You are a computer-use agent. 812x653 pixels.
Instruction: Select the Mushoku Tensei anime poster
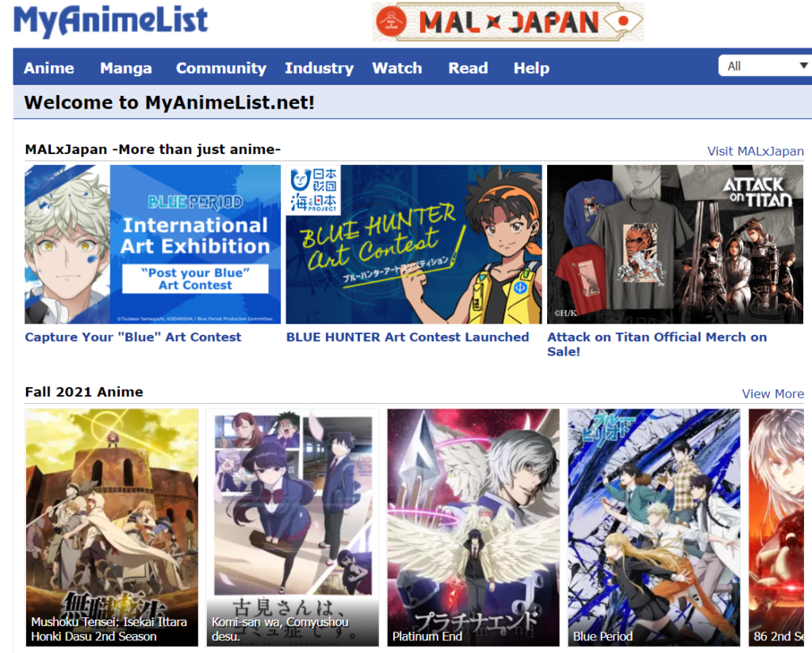click(x=112, y=527)
